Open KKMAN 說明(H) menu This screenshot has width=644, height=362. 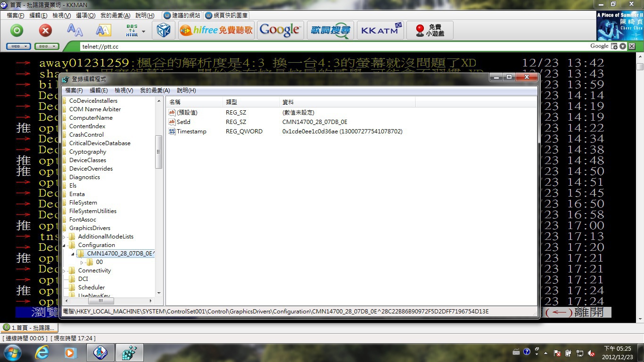click(145, 16)
